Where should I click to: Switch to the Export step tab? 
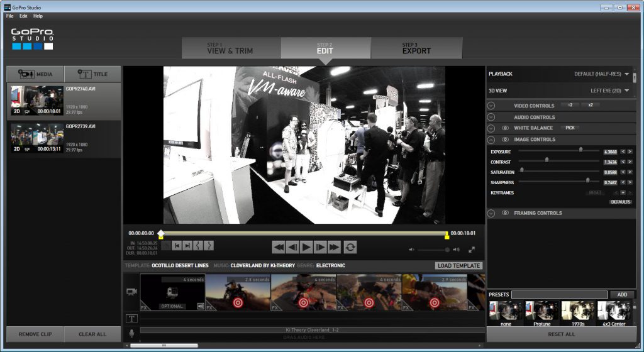[416, 48]
